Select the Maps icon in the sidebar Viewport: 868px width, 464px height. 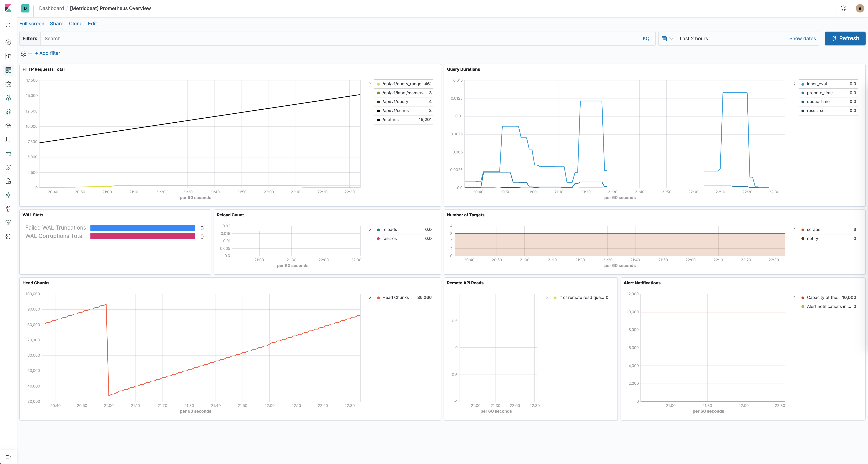[x=8, y=98]
